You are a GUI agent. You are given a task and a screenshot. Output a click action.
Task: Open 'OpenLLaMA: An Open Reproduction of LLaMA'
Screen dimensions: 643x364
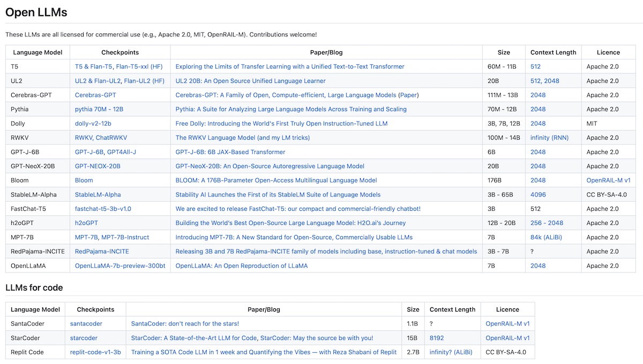[x=242, y=266]
